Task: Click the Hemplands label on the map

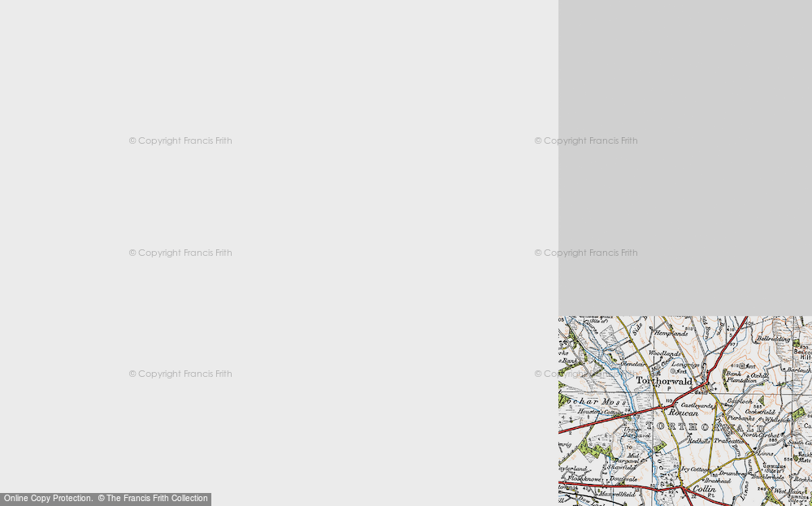Action: (671, 334)
